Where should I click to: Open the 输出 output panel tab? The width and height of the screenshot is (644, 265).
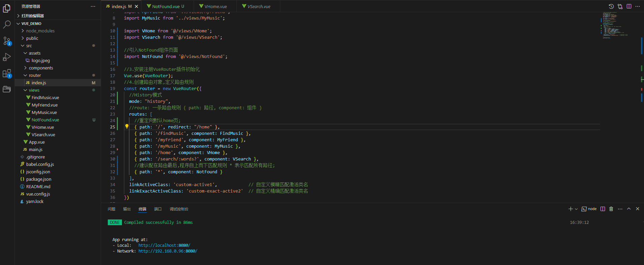[127, 209]
